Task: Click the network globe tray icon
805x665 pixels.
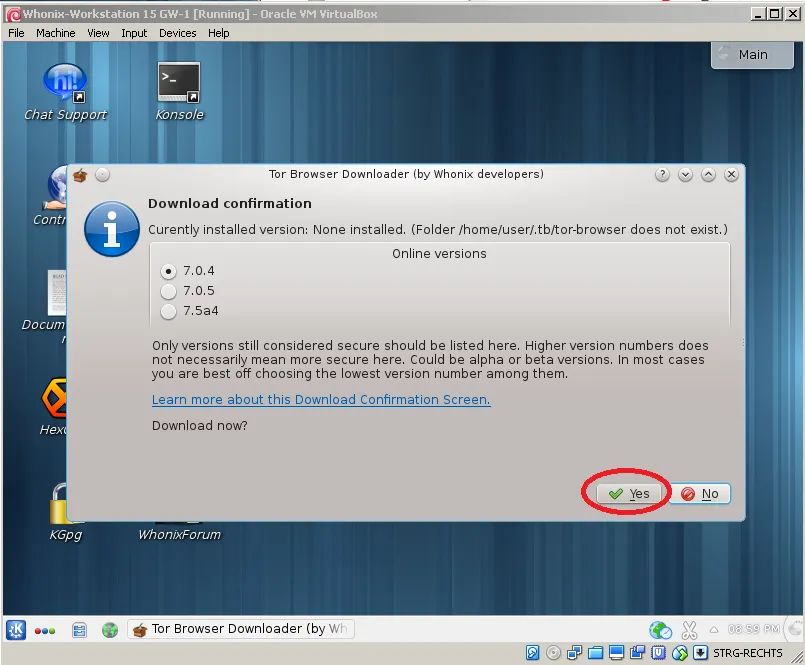Action: click(x=660, y=630)
